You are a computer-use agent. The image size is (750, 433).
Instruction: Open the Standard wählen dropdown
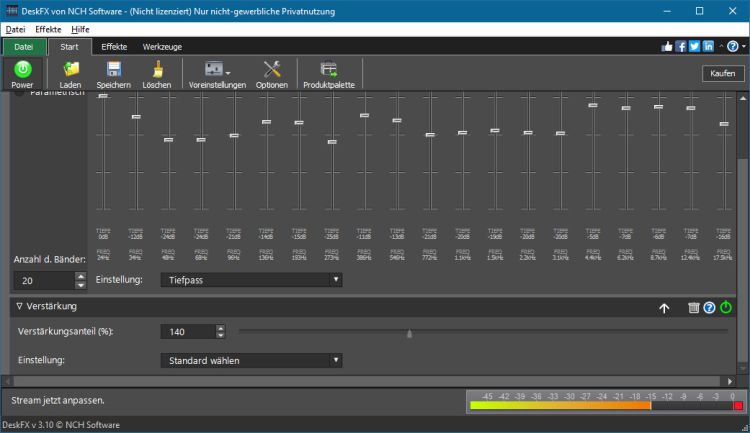pyautogui.click(x=251, y=360)
